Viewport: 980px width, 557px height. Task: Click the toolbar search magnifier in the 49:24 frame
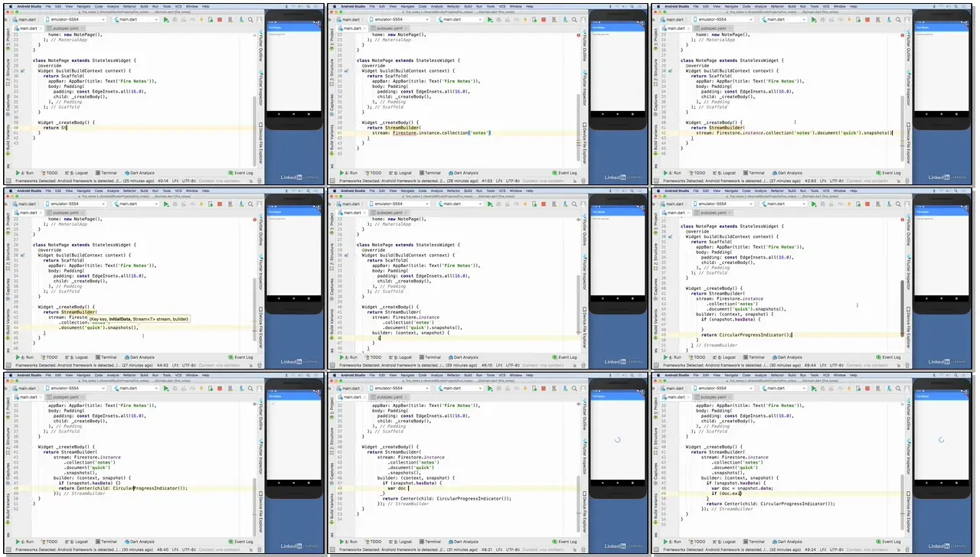coord(898,388)
